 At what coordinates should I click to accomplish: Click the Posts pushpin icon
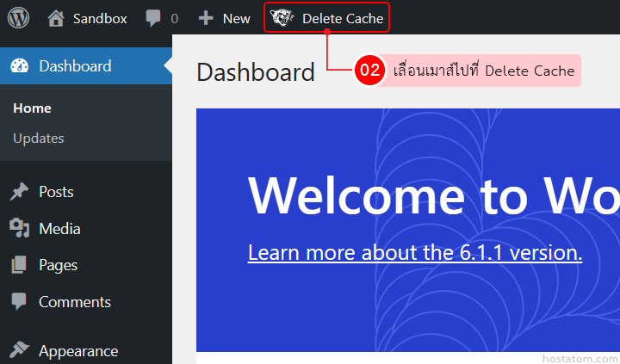(x=19, y=192)
